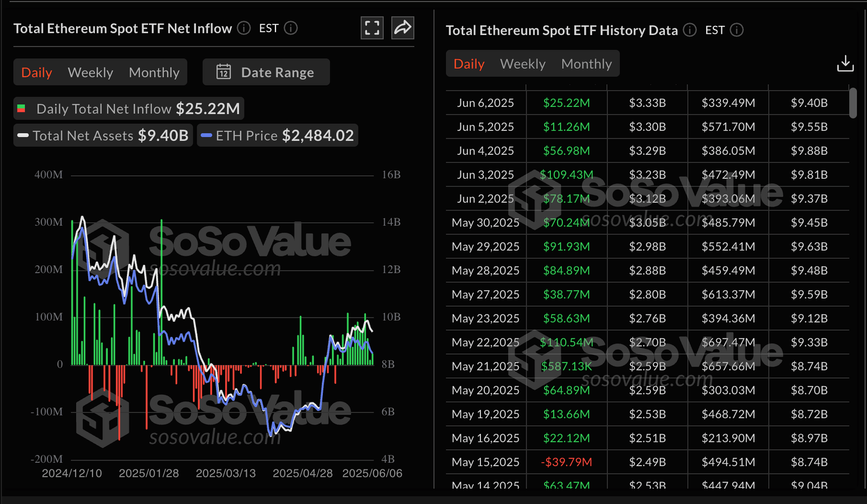Viewport: 867px width, 504px height.
Task: Switch chart to Monthly view
Action: tap(154, 72)
